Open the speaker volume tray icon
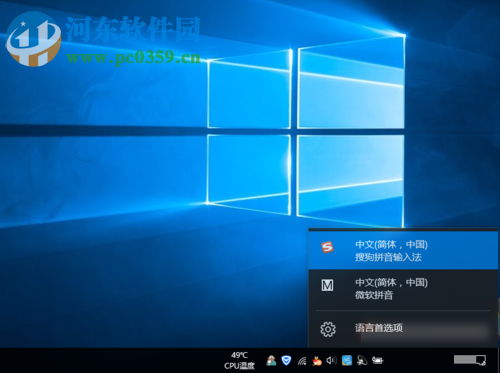The width and height of the screenshot is (500, 373). tap(331, 360)
